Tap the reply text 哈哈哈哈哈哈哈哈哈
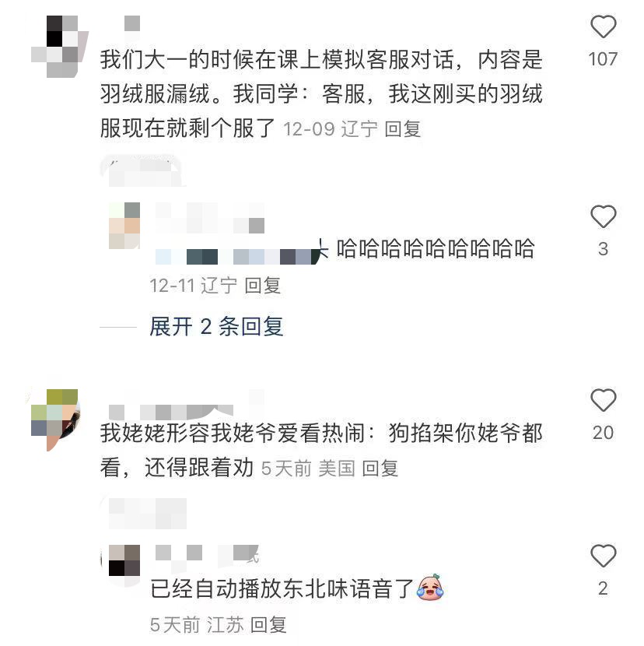Screen dimensions: 644x646 [436, 249]
